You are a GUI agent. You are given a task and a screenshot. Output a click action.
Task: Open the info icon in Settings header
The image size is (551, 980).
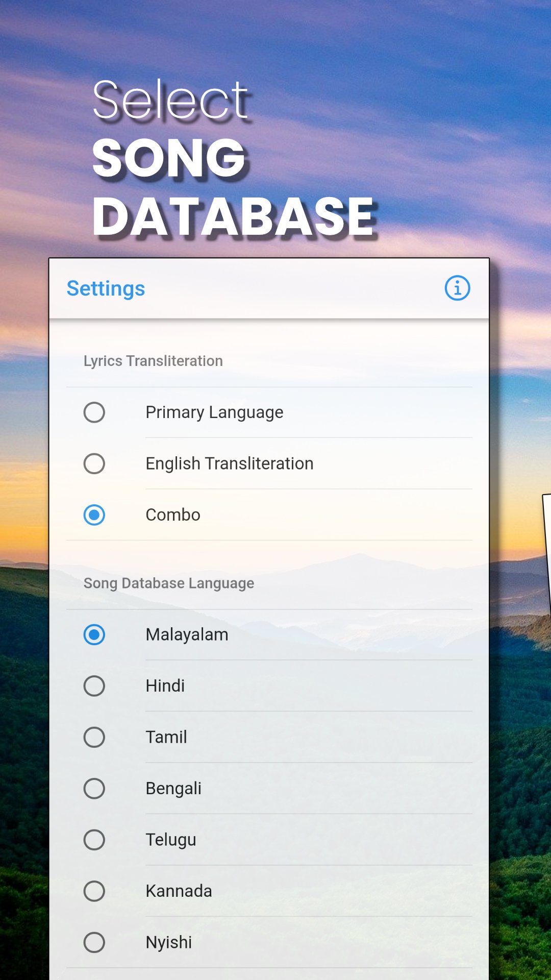457,288
